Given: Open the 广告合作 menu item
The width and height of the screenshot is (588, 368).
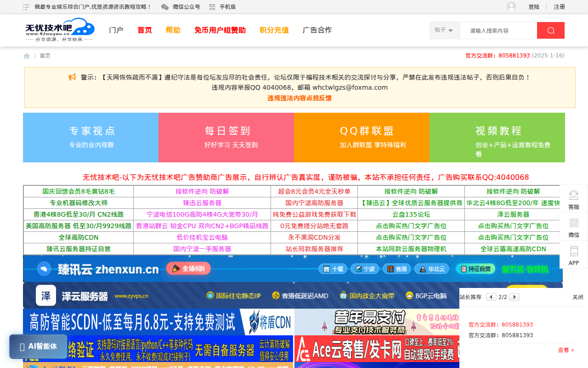Looking at the screenshot, I should point(317,30).
